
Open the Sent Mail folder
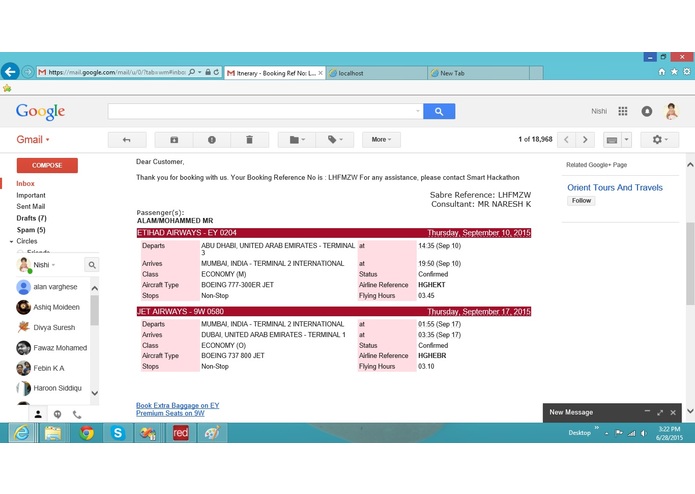31,206
